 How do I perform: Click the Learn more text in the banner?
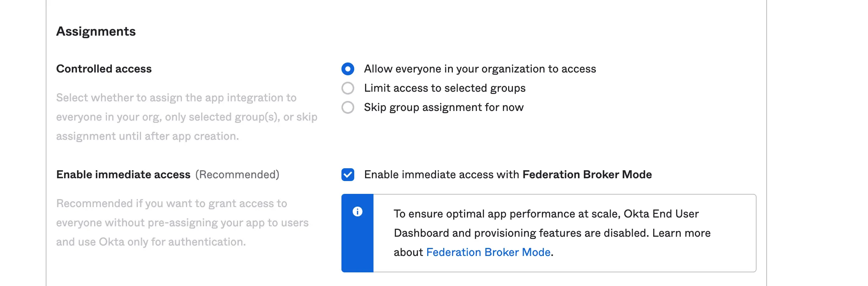[681, 233]
